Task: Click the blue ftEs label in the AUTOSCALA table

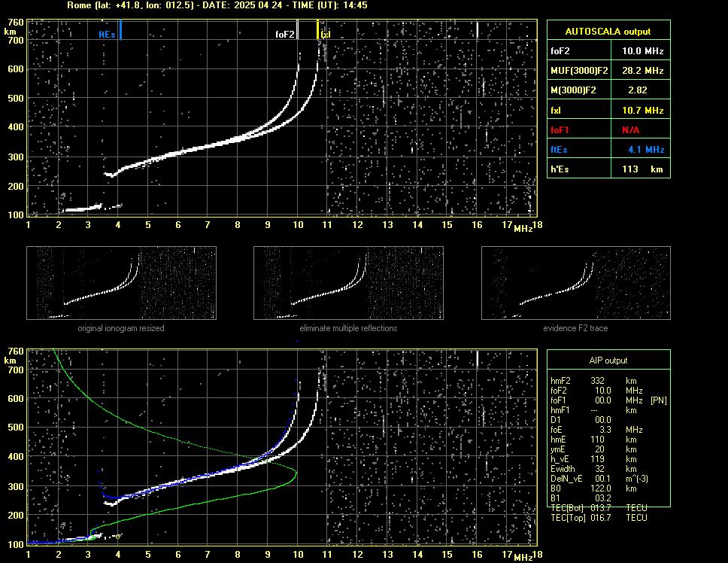Action: [x=559, y=150]
